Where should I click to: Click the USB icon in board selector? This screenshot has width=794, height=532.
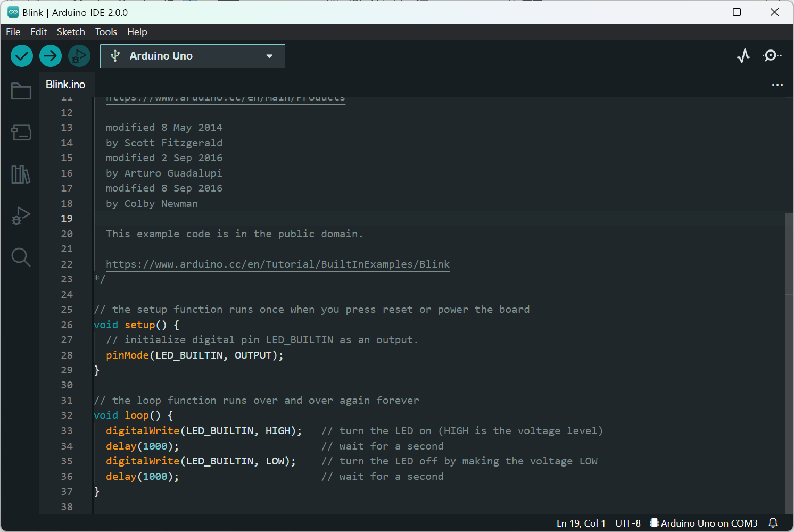pyautogui.click(x=115, y=56)
